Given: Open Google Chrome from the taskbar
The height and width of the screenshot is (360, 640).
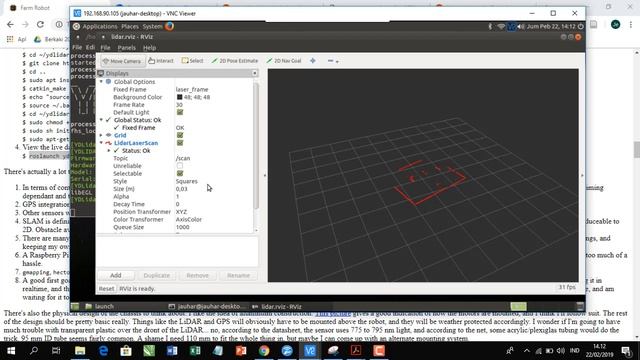Looking at the screenshot, I should point(264,351).
